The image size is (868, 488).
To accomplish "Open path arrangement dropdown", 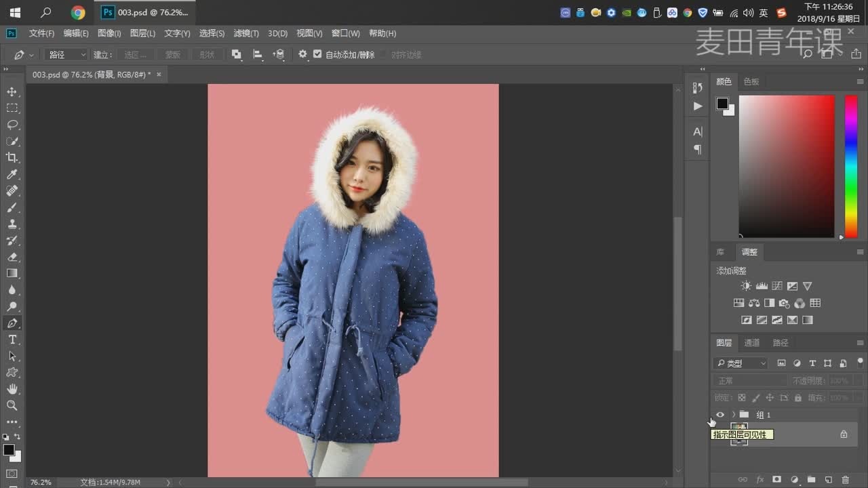I will tap(279, 55).
